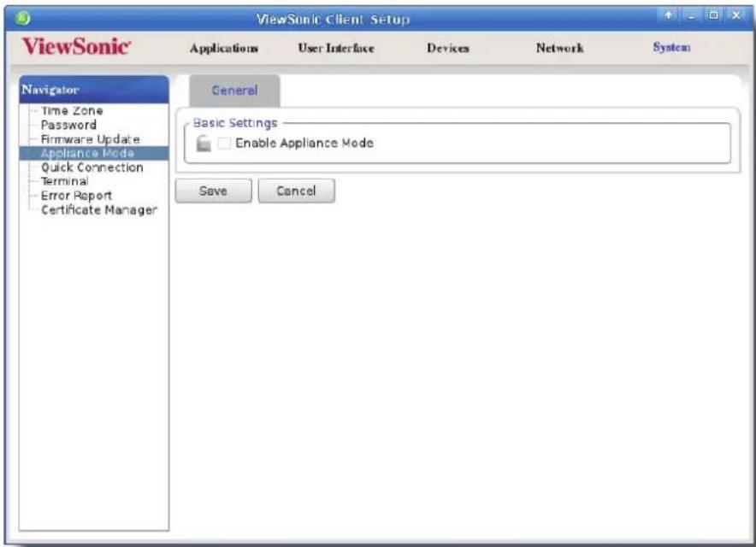Click the Basic Settings group label
Image resolution: width=756 pixels, height=547 pixels.
tap(235, 123)
